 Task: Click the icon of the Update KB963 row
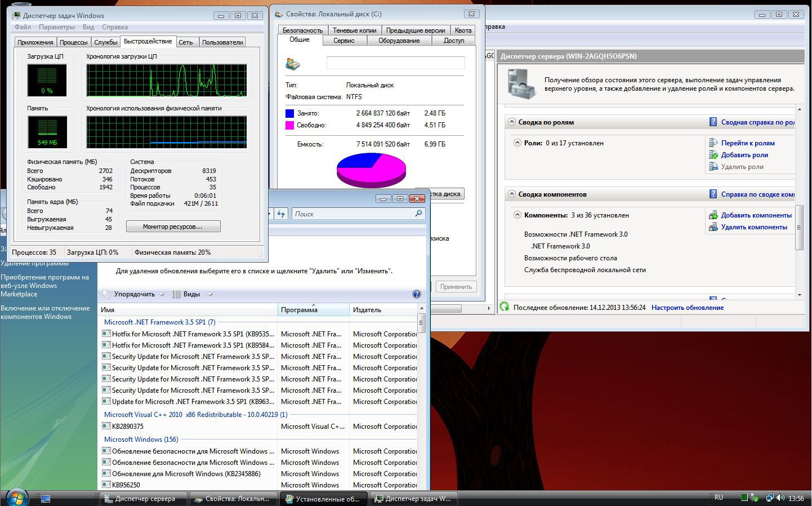(x=106, y=401)
